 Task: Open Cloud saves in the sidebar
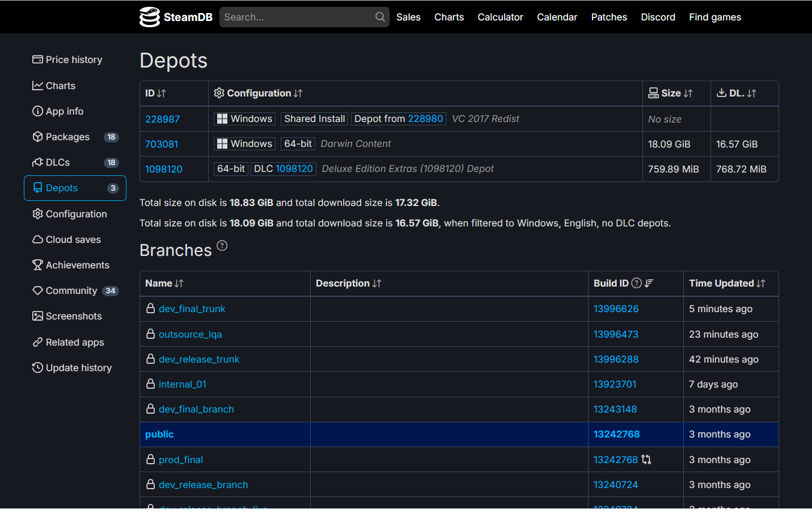tap(75, 239)
